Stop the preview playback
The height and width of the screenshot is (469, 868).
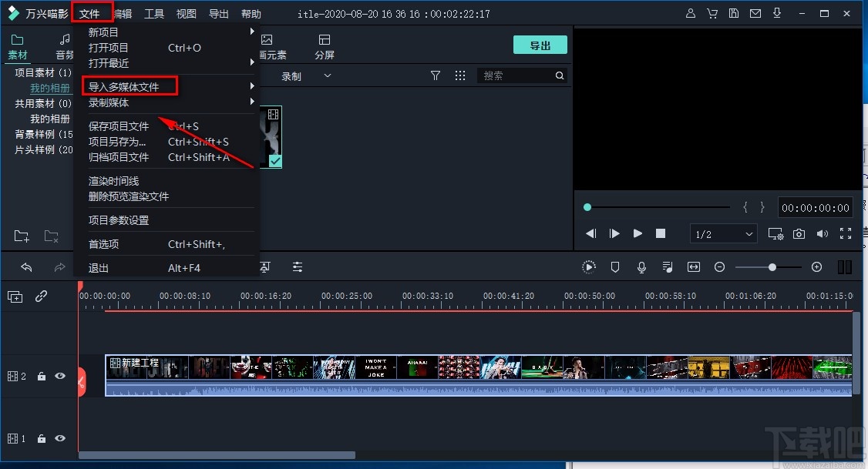tap(661, 233)
